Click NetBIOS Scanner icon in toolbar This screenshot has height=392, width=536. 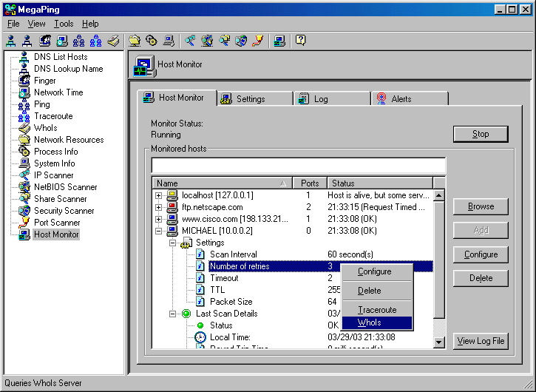point(207,41)
